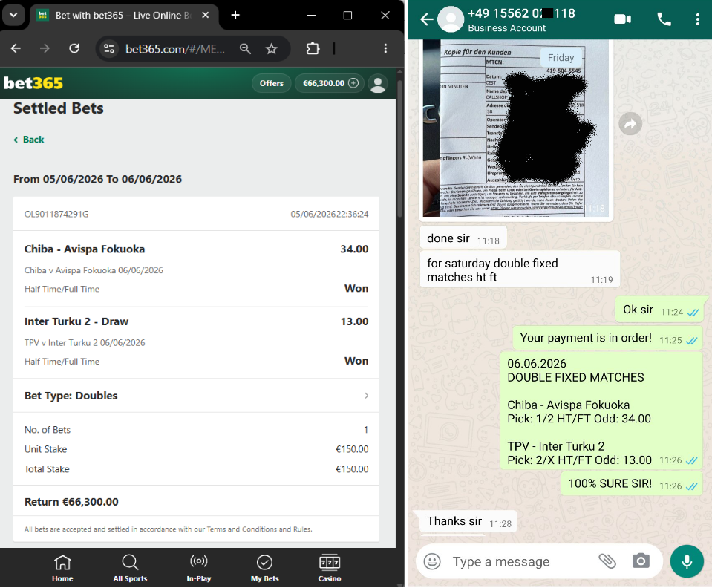
Task: Open Chrome tab search dropdown arrow
Action: (x=13, y=15)
